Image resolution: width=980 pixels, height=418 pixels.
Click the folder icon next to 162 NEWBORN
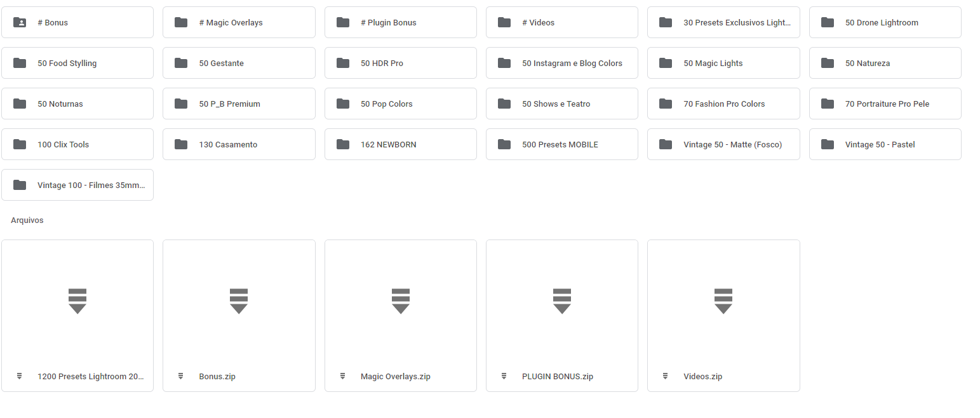point(343,145)
